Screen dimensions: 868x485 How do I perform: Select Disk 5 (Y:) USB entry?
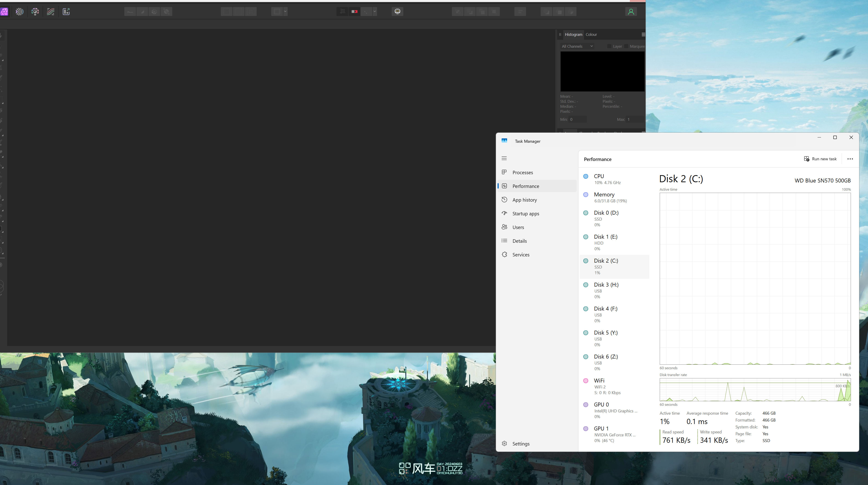coord(615,338)
